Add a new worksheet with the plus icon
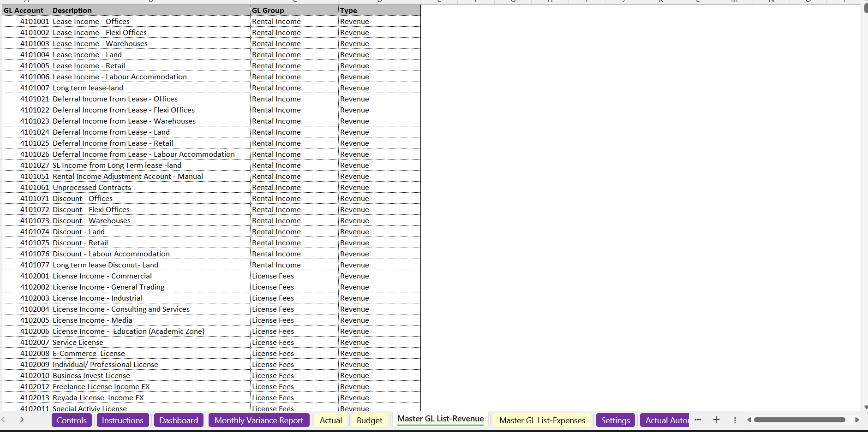The height and width of the screenshot is (432, 868). [716, 420]
